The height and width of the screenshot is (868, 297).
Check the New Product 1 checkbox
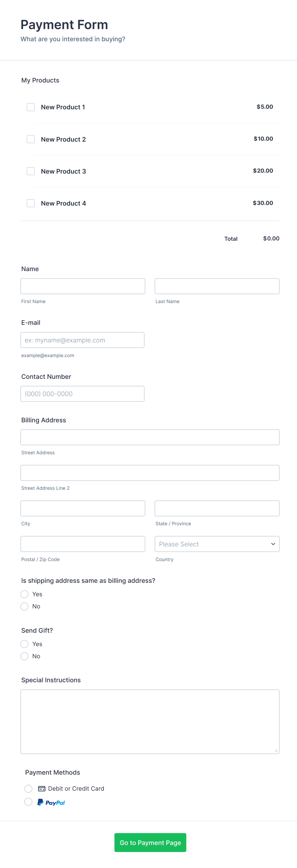coord(30,107)
